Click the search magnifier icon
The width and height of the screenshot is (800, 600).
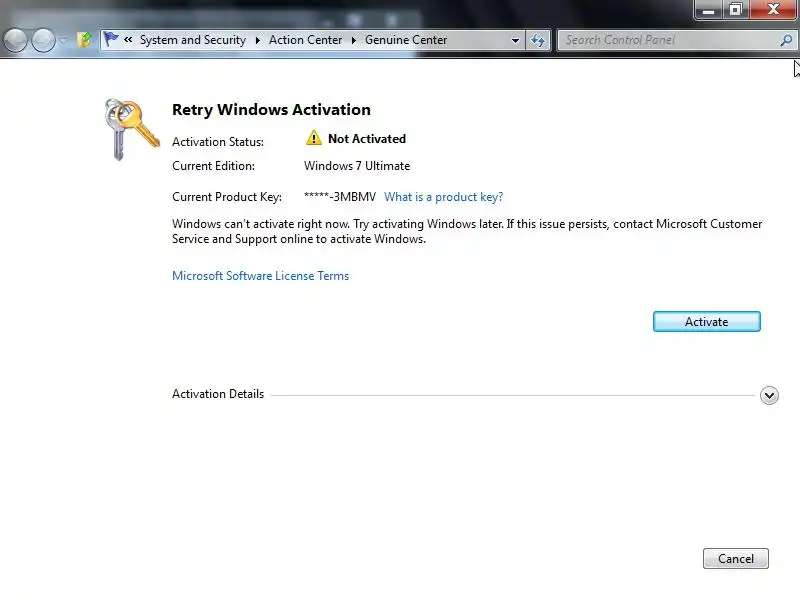pyautogui.click(x=786, y=40)
